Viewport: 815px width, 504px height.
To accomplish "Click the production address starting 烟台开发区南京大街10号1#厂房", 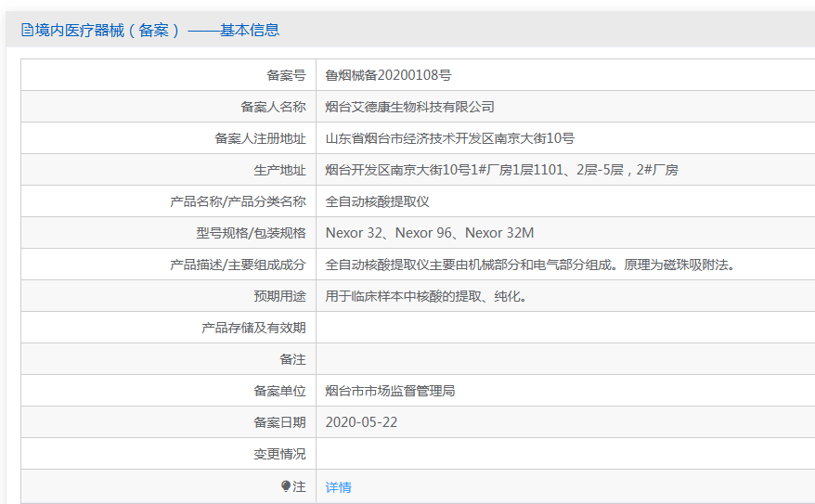I will (x=501, y=170).
